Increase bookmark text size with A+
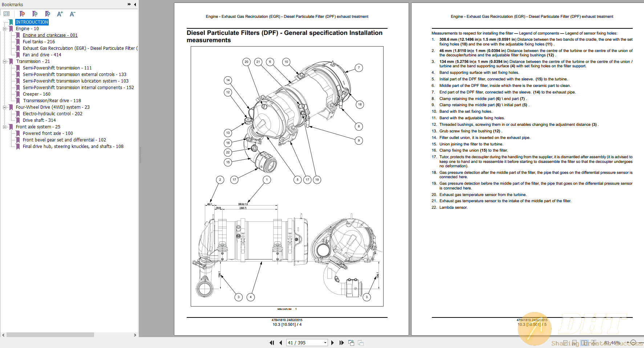 (60, 14)
